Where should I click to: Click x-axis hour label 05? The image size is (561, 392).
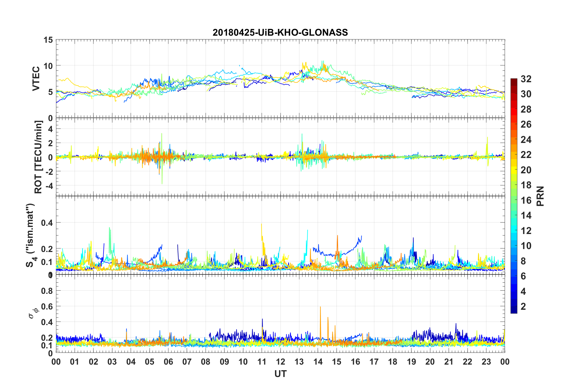point(150,362)
